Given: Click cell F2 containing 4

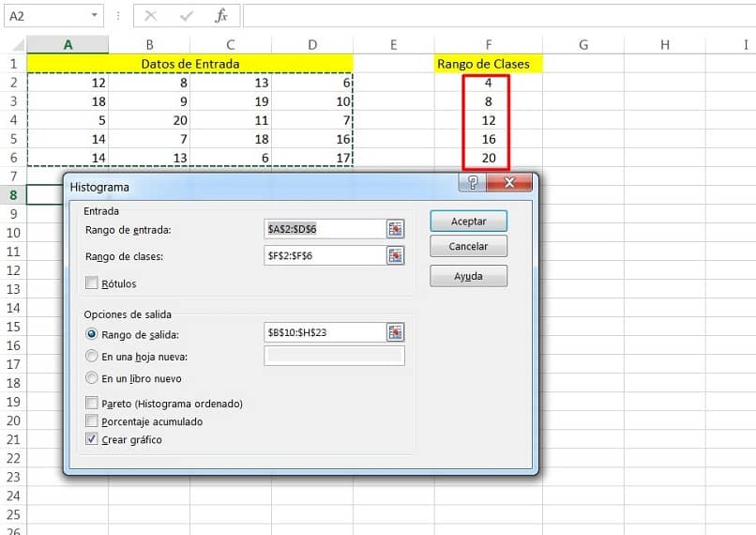Looking at the screenshot, I should 489,83.
